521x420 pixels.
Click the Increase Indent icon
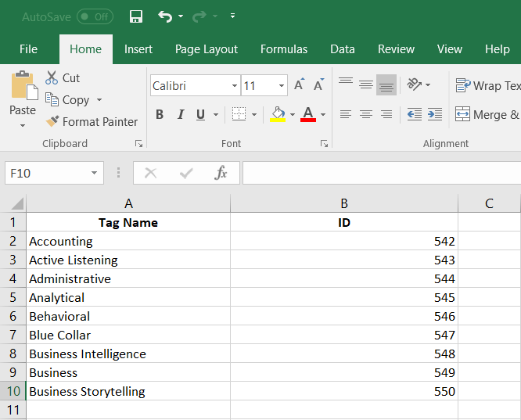435,114
